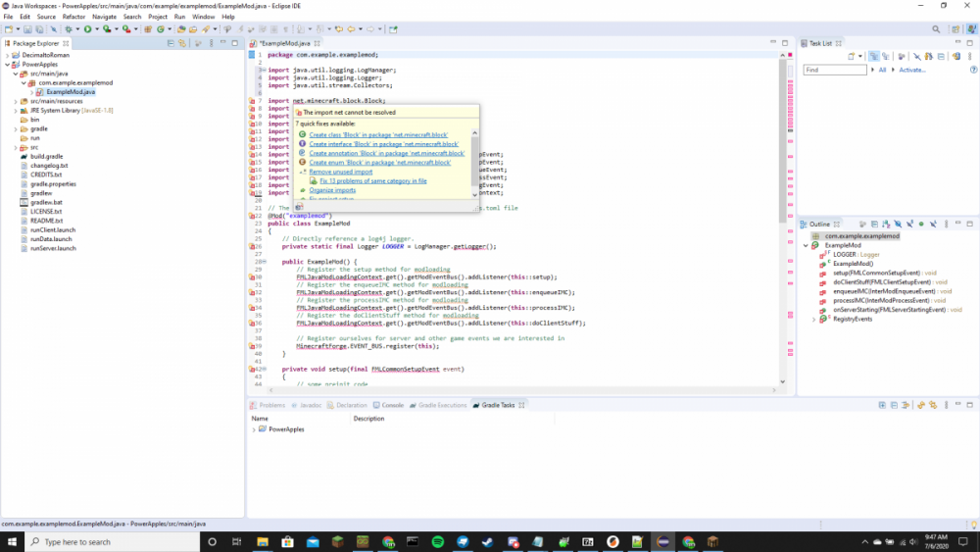Choose 'Create class Block' quick fix
The image size is (980, 552).
point(378,135)
